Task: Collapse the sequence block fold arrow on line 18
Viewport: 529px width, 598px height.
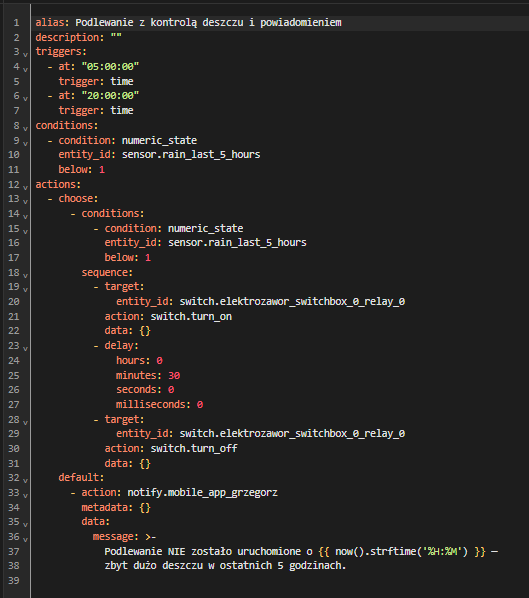Action: (25, 275)
